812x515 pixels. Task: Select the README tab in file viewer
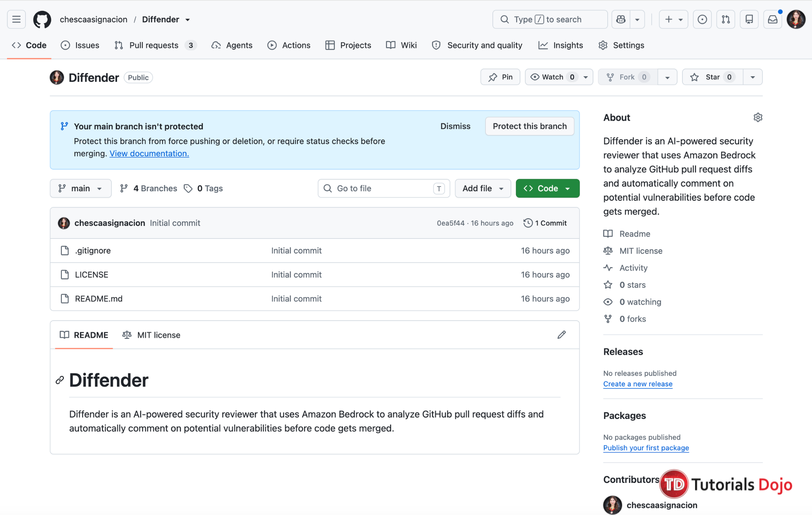pyautogui.click(x=84, y=335)
